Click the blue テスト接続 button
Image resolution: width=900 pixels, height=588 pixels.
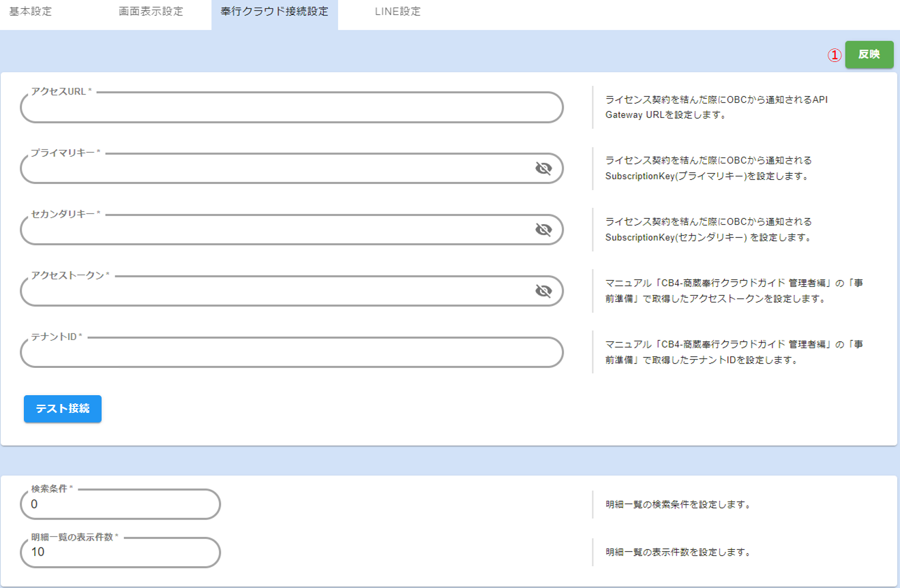[63, 409]
